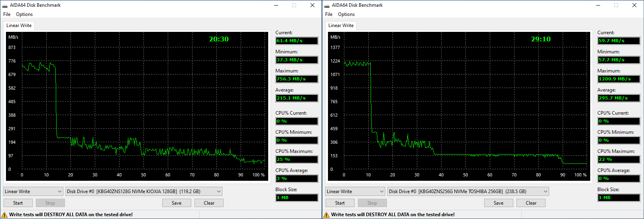This screenshot has width=644, height=219.
Task: Select Maximum value 756.3 MB/s field
Action: 297,79
